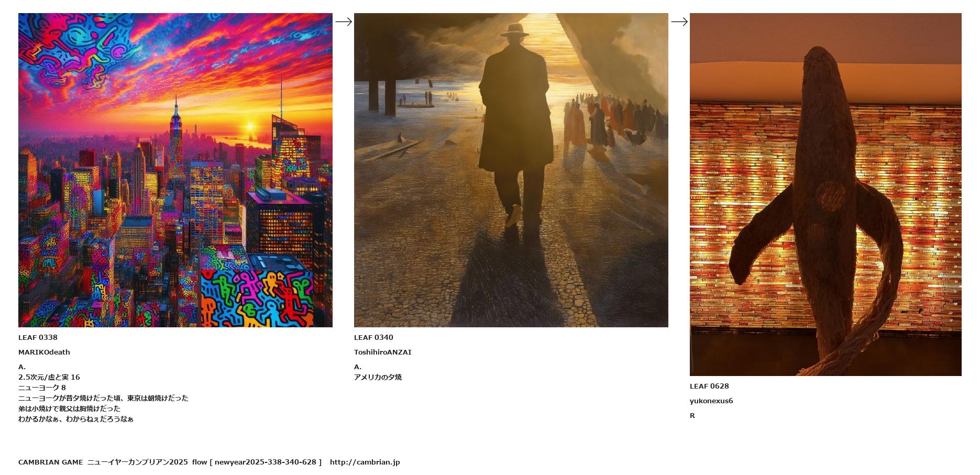Click the 2.5次元/虚と実 16 caption line
Screen dimensions: 980x475
pyautogui.click(x=49, y=377)
